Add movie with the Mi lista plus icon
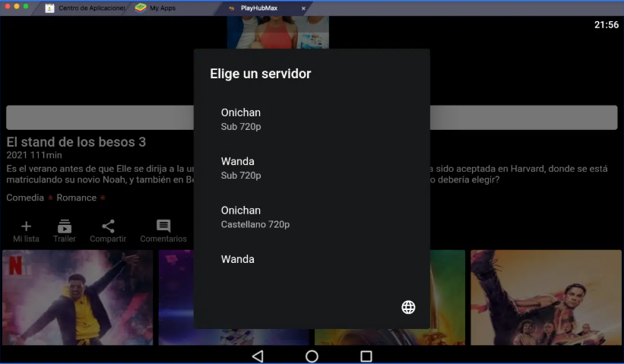 point(26,226)
